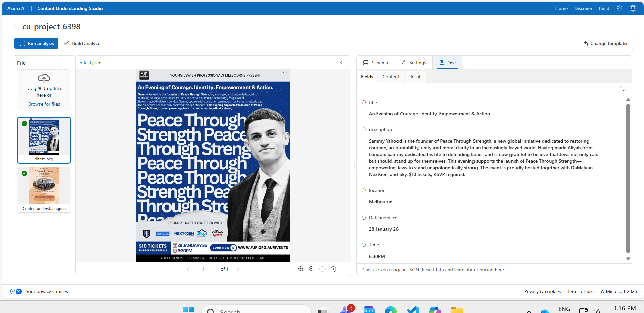Screen dimensions: 644x313
Task: Switch to the Schema tab
Action: point(376,63)
